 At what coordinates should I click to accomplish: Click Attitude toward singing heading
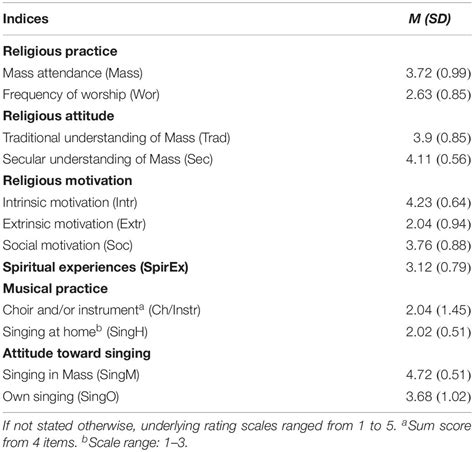77,353
